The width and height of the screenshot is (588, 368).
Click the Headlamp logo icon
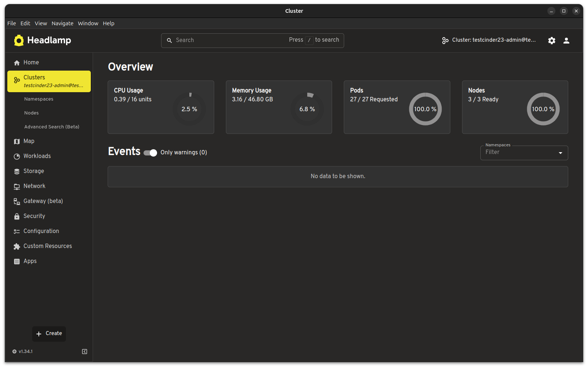[x=19, y=40]
